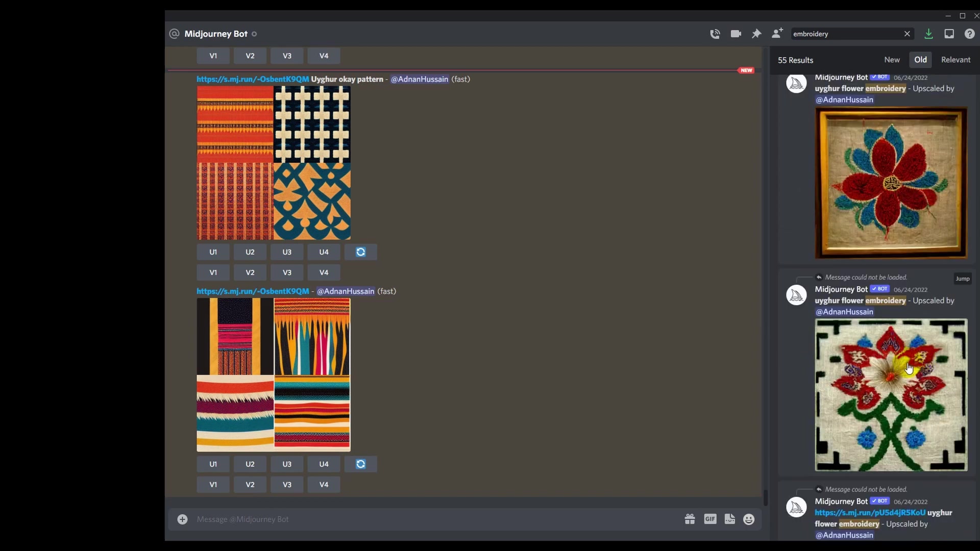The height and width of the screenshot is (551, 980).
Task: Click V2 at the top of the chat
Action: point(250,56)
